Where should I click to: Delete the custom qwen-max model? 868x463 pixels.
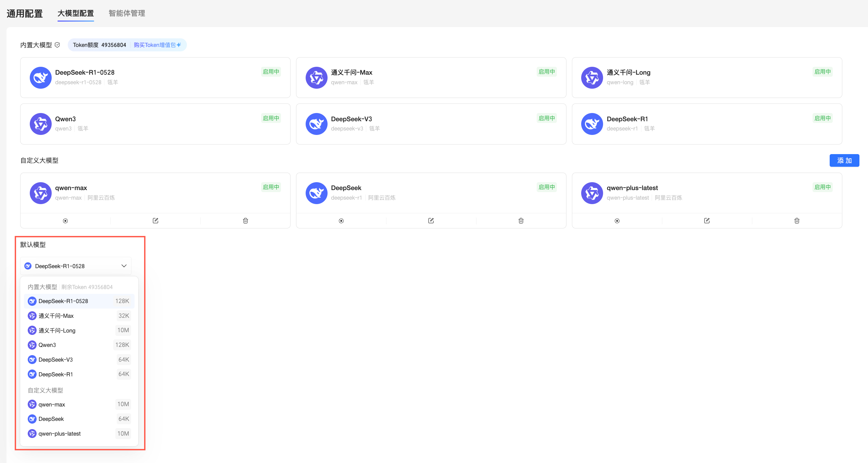point(245,221)
